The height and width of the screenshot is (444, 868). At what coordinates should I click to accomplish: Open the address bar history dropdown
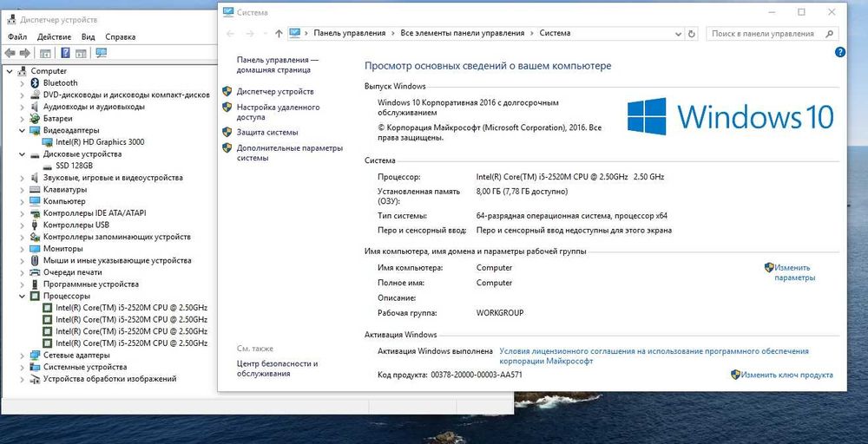tap(679, 34)
